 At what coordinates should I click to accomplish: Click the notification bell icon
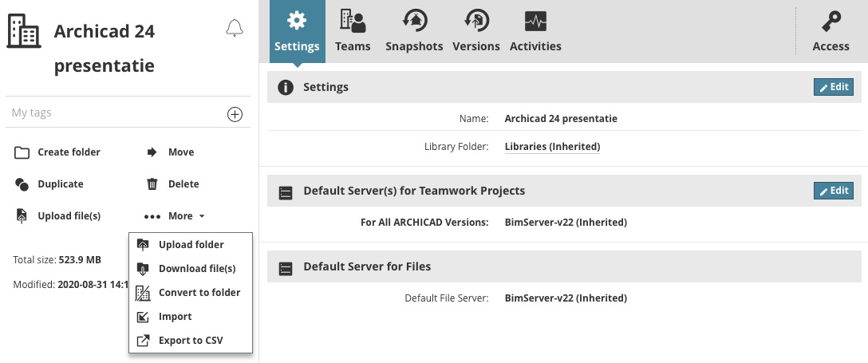[x=235, y=28]
